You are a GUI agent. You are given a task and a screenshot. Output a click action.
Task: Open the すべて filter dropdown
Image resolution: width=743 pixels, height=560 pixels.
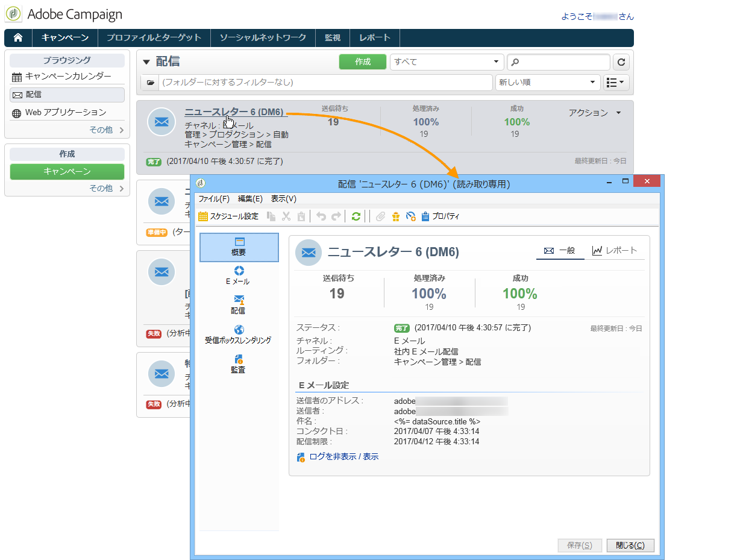pyautogui.click(x=447, y=62)
